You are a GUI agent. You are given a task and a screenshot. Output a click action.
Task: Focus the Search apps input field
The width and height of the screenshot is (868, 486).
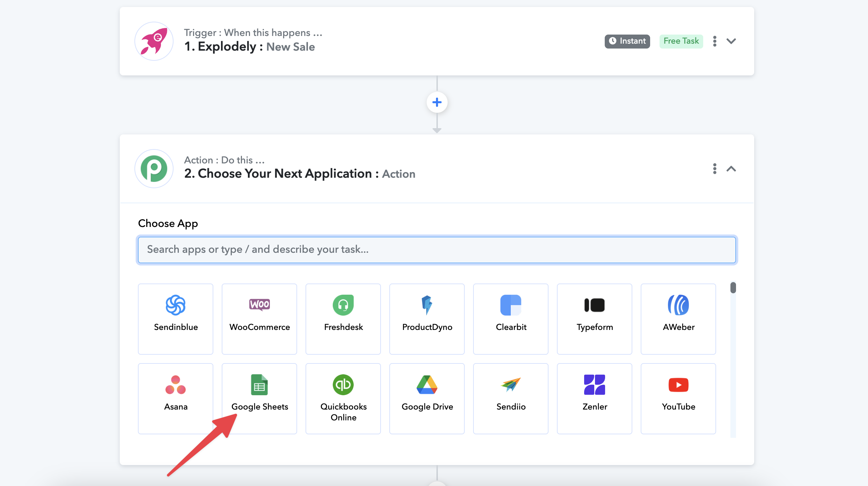coord(436,250)
